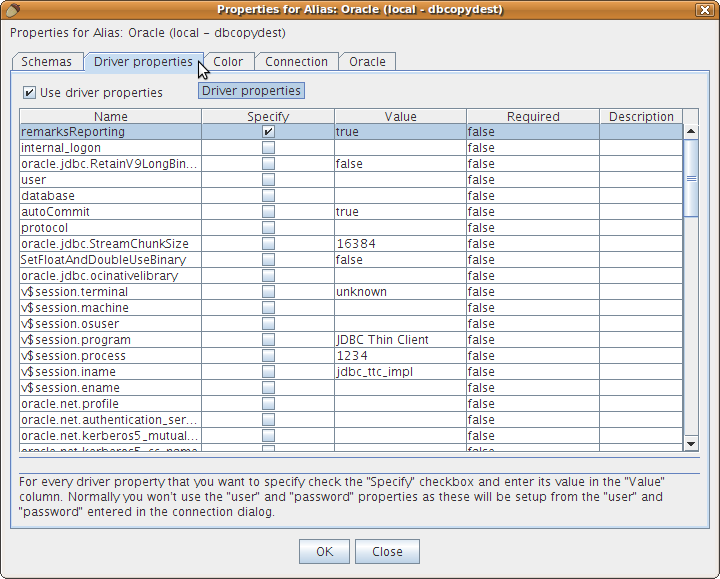
Task: Toggle the 'Use driver properties' checkbox
Action: pos(29,93)
